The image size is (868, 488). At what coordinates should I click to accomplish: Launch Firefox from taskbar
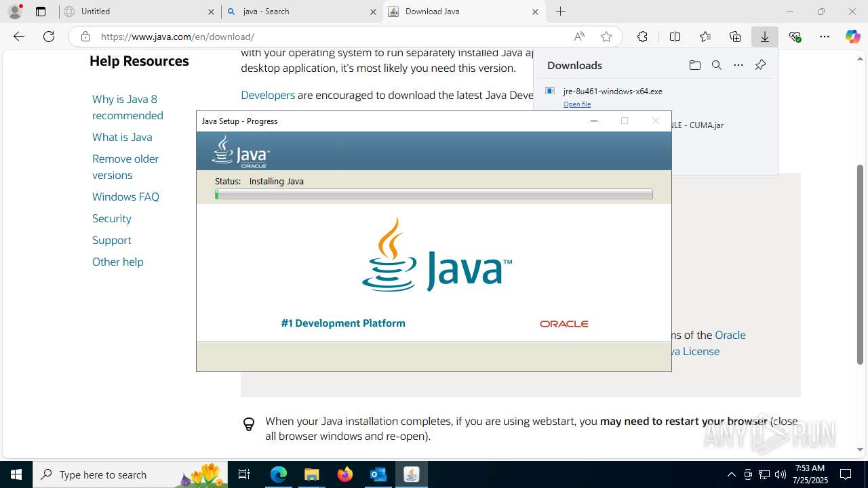(344, 474)
